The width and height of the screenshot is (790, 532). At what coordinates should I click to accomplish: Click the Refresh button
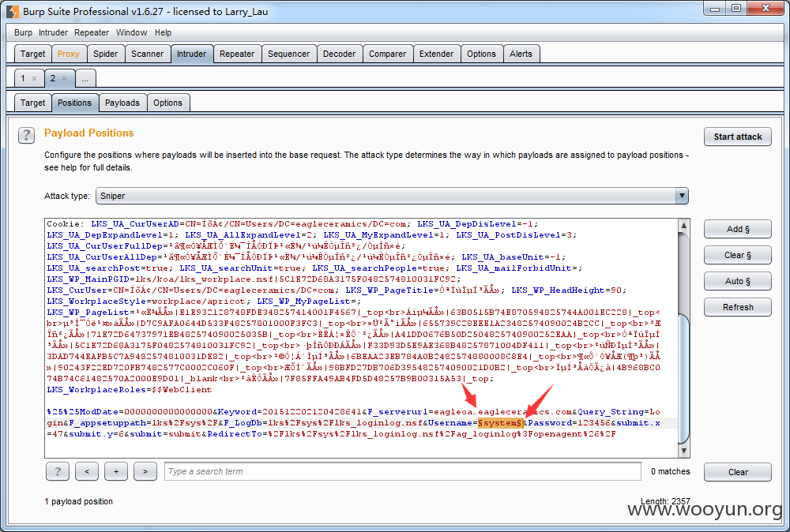coord(738,307)
